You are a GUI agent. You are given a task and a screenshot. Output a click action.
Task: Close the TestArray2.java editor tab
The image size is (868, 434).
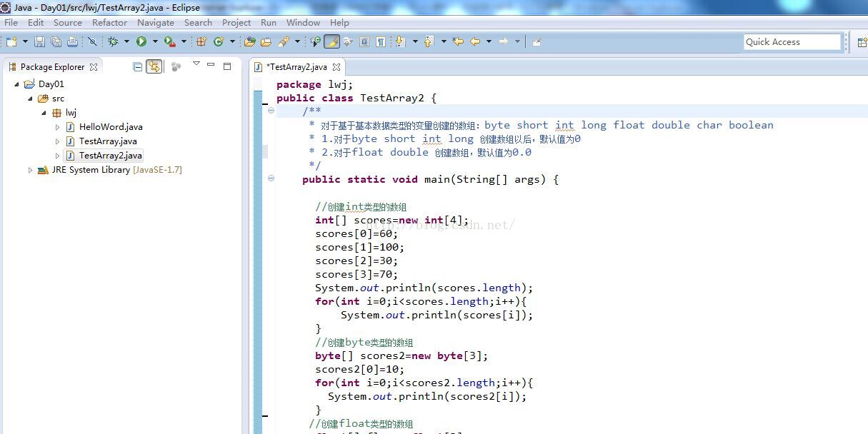(336, 67)
